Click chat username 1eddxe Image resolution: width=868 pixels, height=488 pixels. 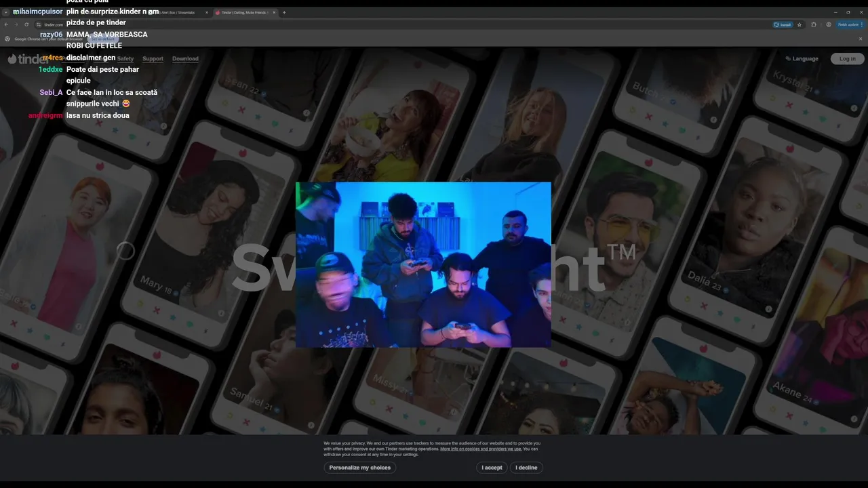(50, 69)
